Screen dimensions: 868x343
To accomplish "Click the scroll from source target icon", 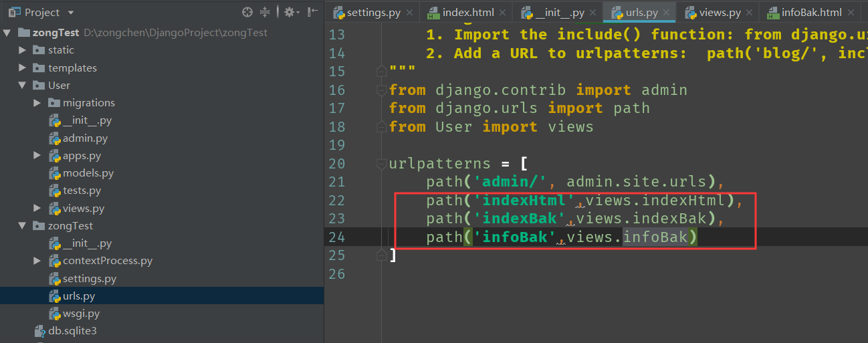I will pyautogui.click(x=247, y=12).
